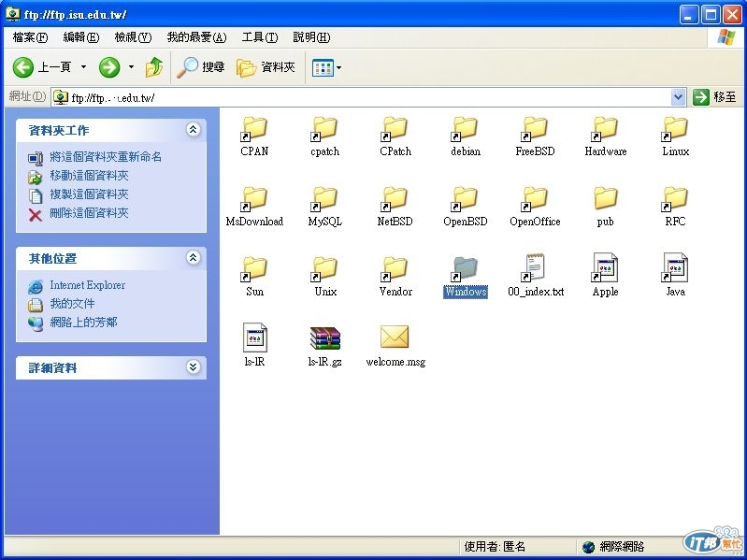Open the 編輯(E) menu

(x=81, y=37)
